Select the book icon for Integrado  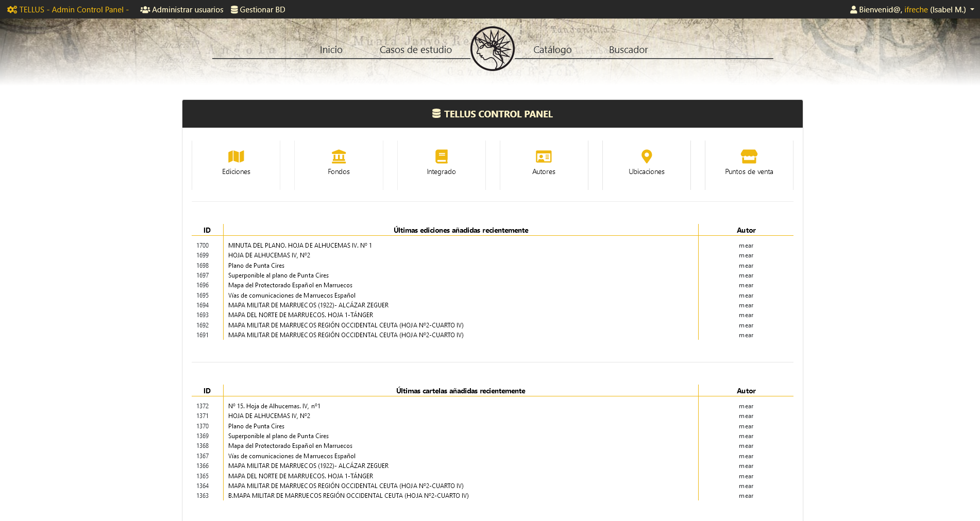pos(441,157)
